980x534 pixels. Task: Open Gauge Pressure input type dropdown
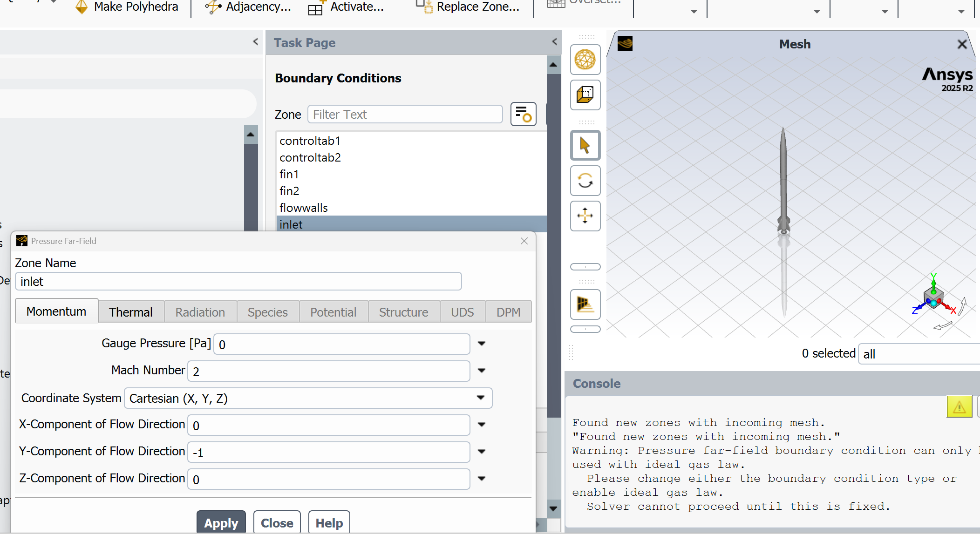click(482, 344)
